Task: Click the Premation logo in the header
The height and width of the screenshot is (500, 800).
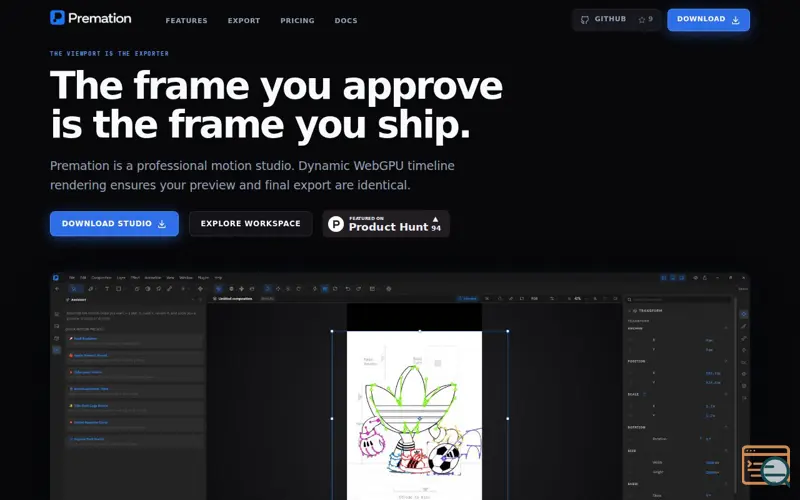Action: [91, 18]
